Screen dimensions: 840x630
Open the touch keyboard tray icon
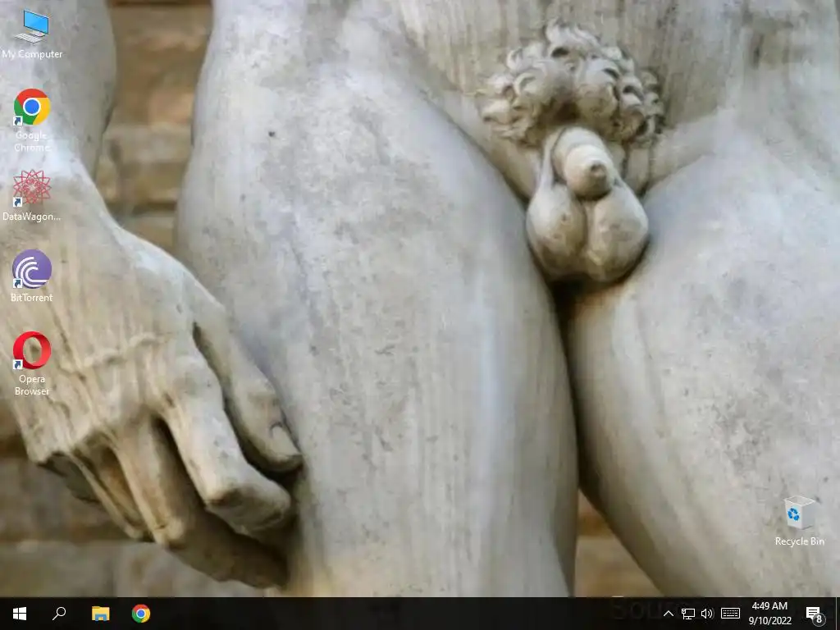pos(730,614)
